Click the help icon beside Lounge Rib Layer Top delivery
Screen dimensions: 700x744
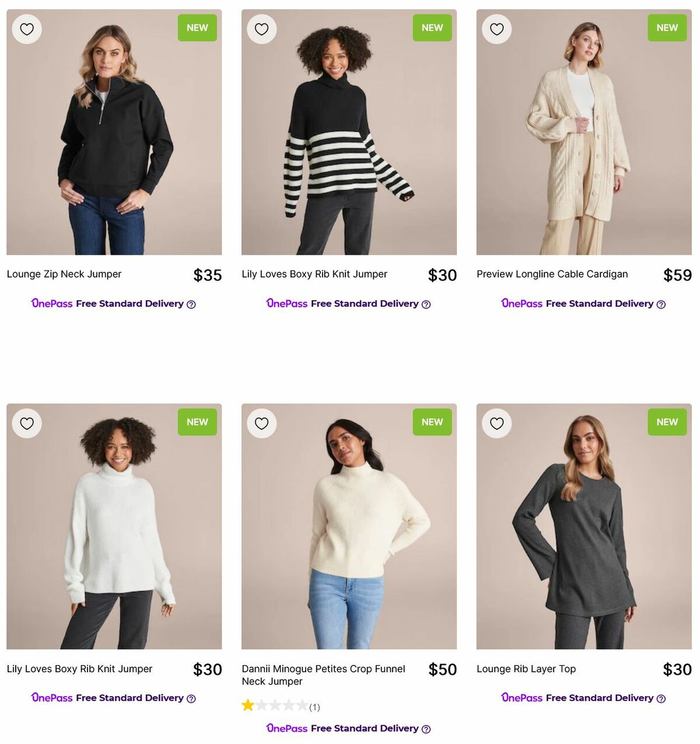click(x=660, y=698)
